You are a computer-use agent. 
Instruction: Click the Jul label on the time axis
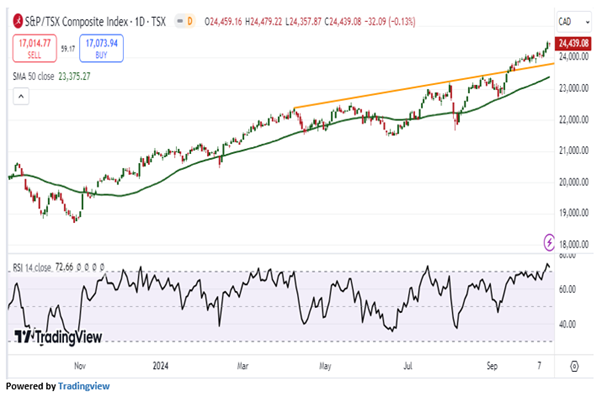tap(408, 366)
